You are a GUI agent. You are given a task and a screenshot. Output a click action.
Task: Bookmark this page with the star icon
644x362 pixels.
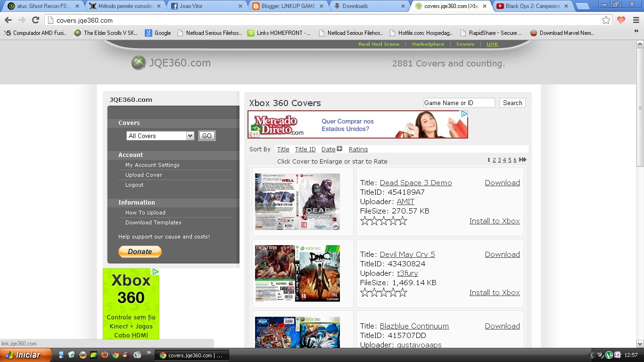coord(606,20)
